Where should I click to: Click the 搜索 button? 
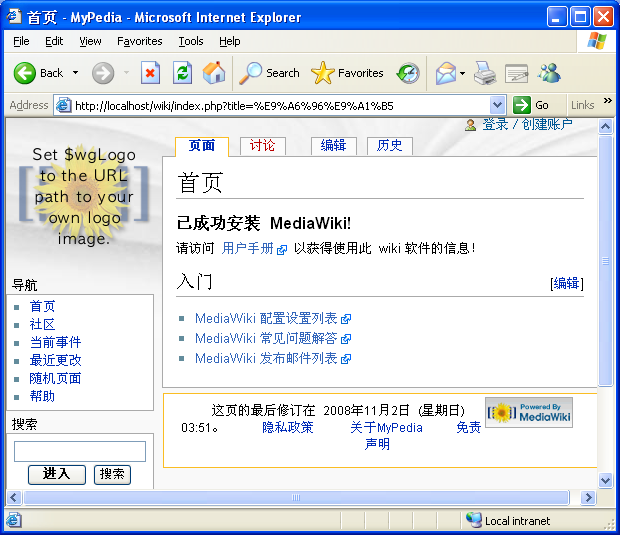112,474
